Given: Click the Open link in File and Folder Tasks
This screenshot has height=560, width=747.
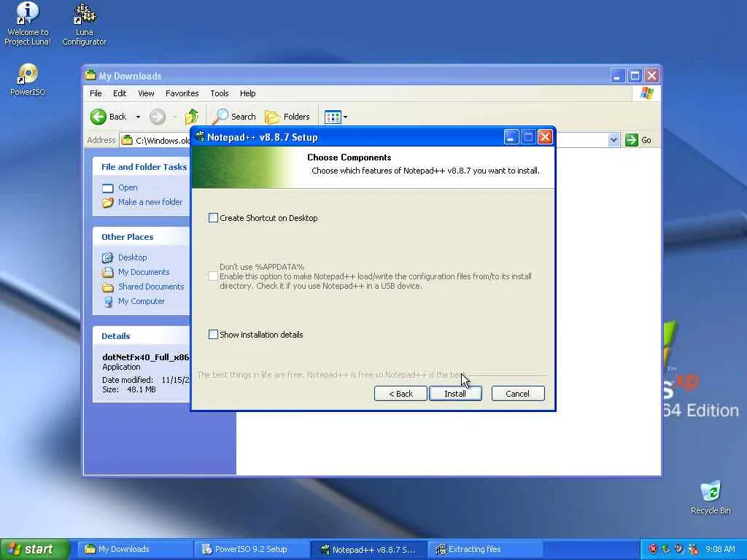Looking at the screenshot, I should (128, 187).
